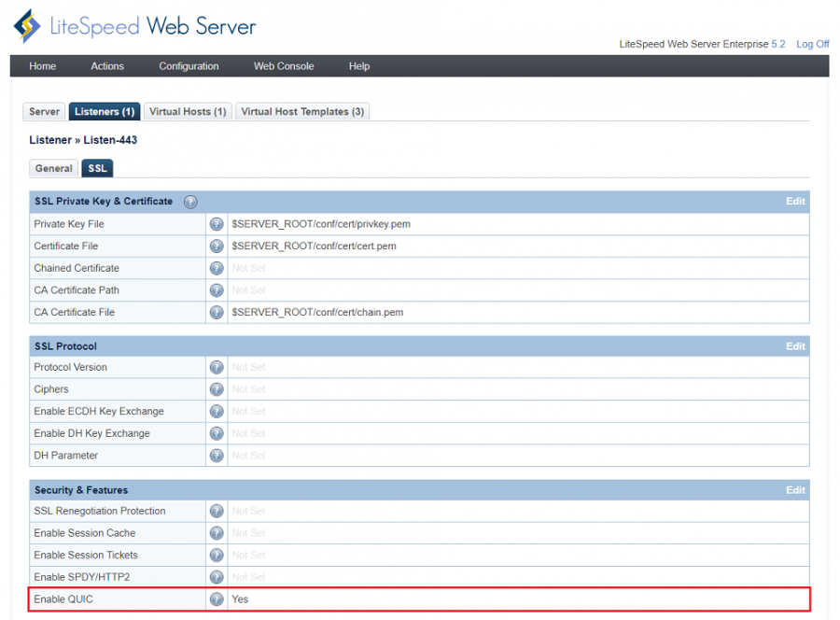This screenshot has width=840, height=620.
Task: Edit the SSL Protocol section
Action: point(795,346)
